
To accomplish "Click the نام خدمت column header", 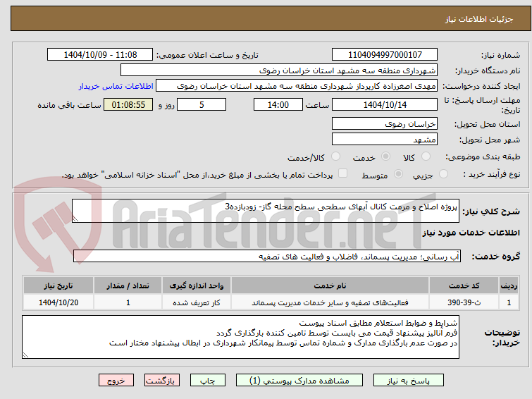I will (330, 286).
